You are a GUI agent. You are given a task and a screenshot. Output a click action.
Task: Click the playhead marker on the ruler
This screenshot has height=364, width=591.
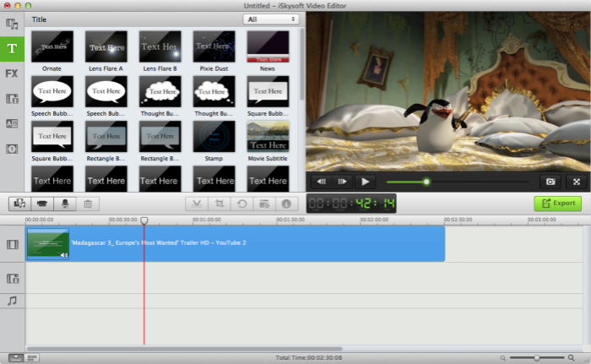144,220
